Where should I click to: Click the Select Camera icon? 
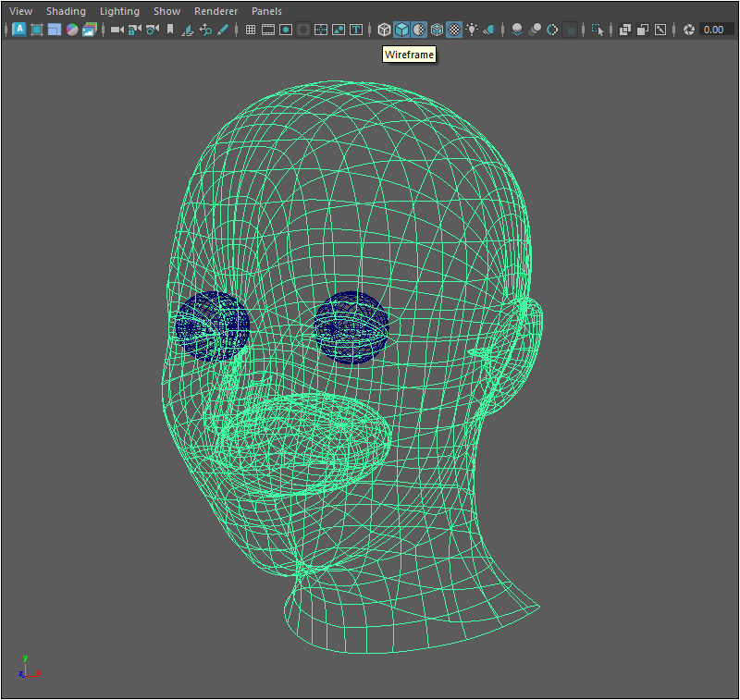(117, 30)
